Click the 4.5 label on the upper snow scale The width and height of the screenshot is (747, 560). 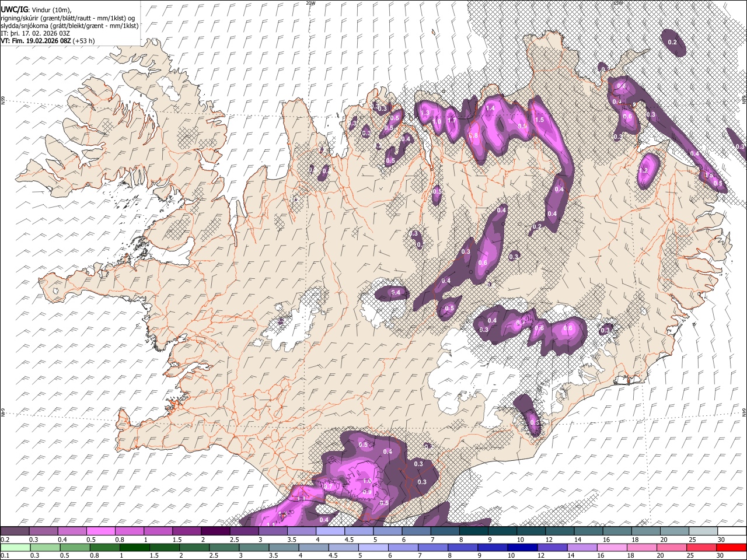click(x=349, y=540)
